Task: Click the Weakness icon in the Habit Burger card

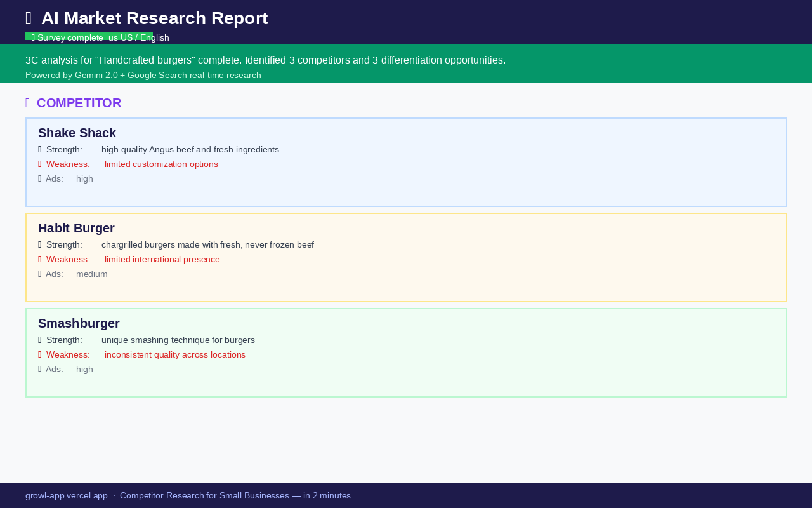Action: click(39, 260)
